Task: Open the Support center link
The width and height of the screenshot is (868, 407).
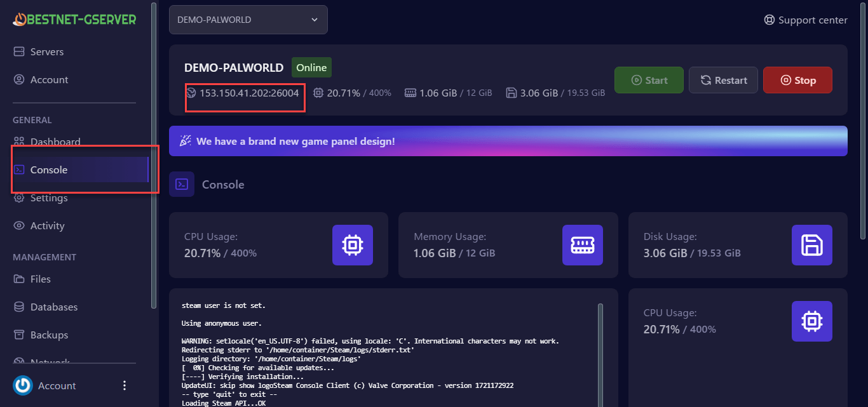Action: click(806, 20)
